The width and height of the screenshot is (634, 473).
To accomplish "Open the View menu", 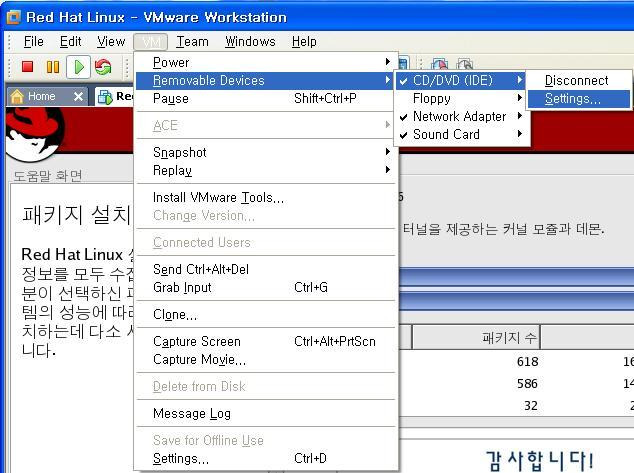I will coord(111,42).
